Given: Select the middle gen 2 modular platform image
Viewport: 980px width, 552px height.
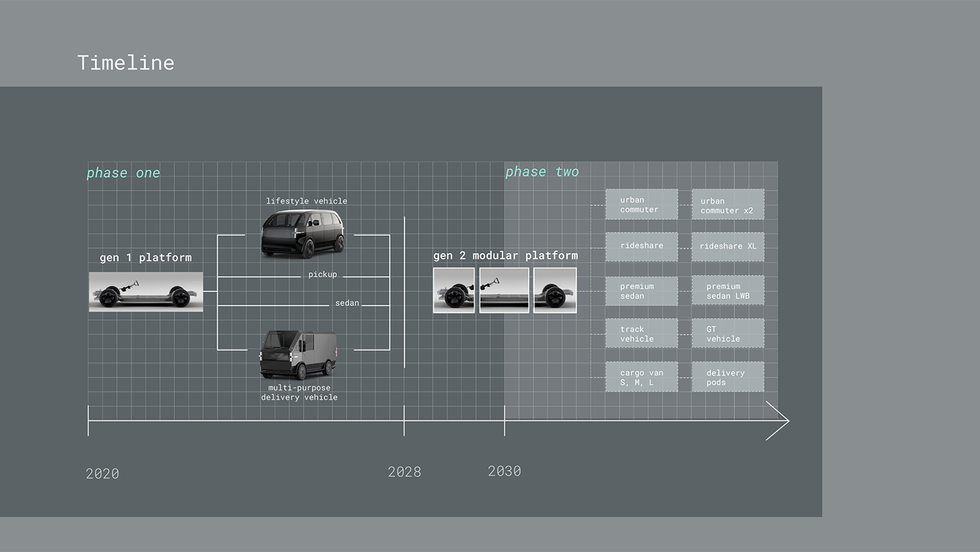Looking at the screenshot, I should (504, 290).
